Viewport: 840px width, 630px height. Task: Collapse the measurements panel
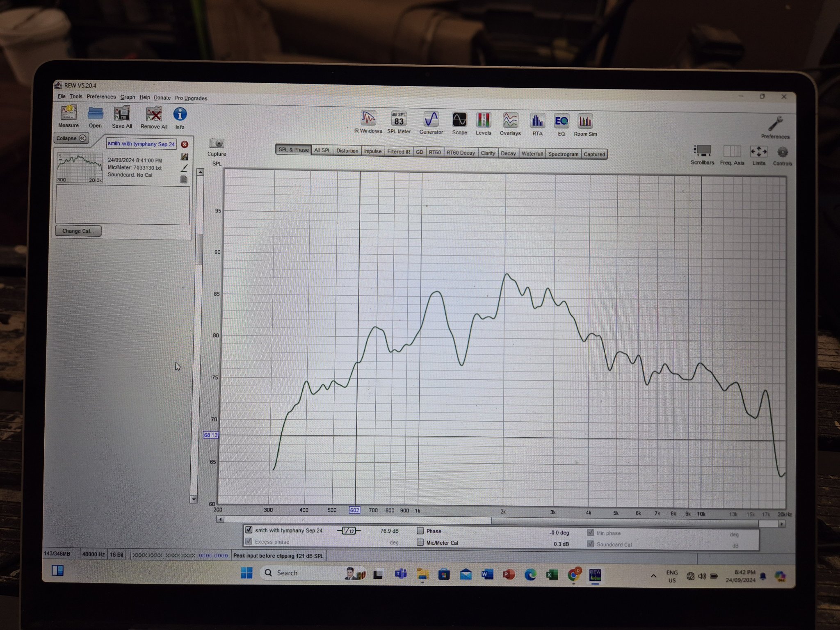click(71, 138)
